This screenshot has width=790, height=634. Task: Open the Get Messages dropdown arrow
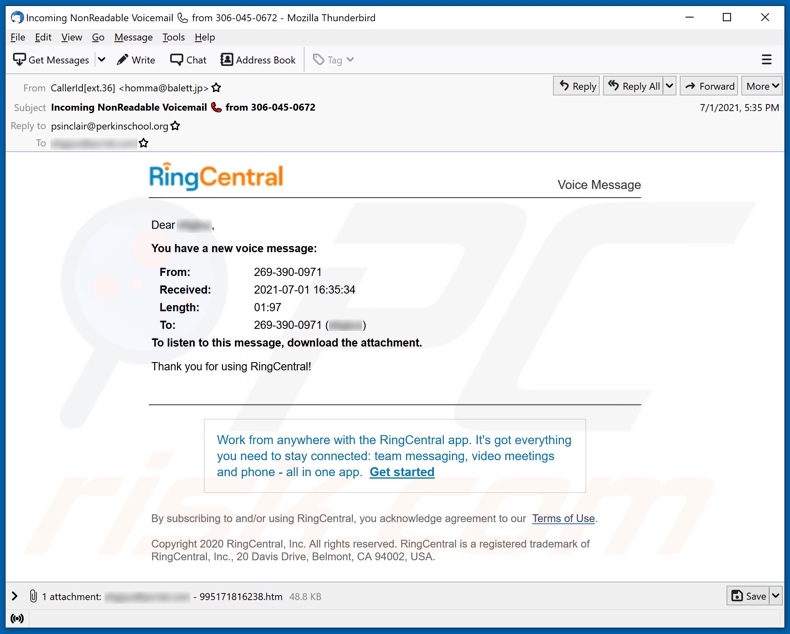tap(101, 60)
